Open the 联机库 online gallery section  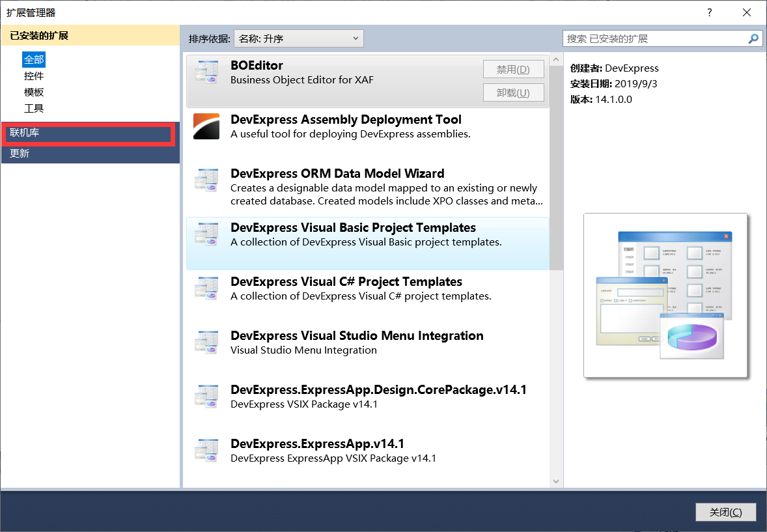coord(91,133)
